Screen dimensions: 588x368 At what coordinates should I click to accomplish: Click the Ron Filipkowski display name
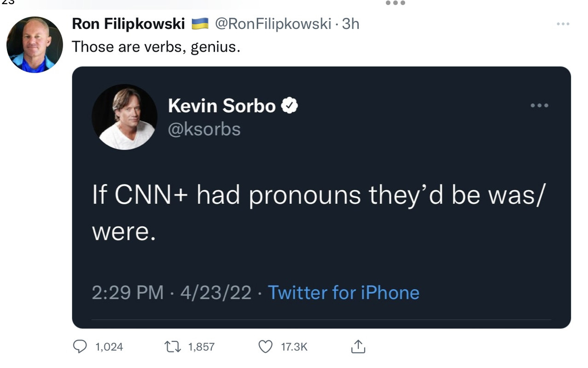coord(128,24)
